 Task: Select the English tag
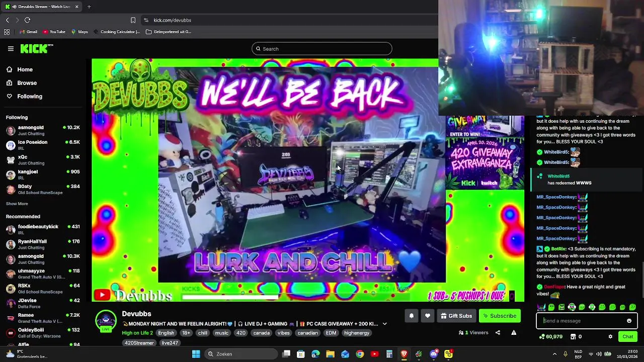tap(166, 333)
